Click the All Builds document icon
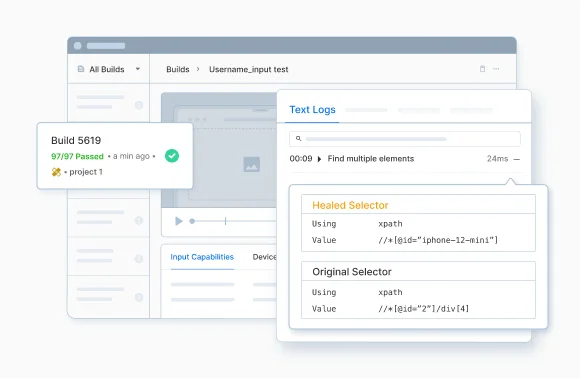The width and height of the screenshot is (580, 379). [x=81, y=69]
